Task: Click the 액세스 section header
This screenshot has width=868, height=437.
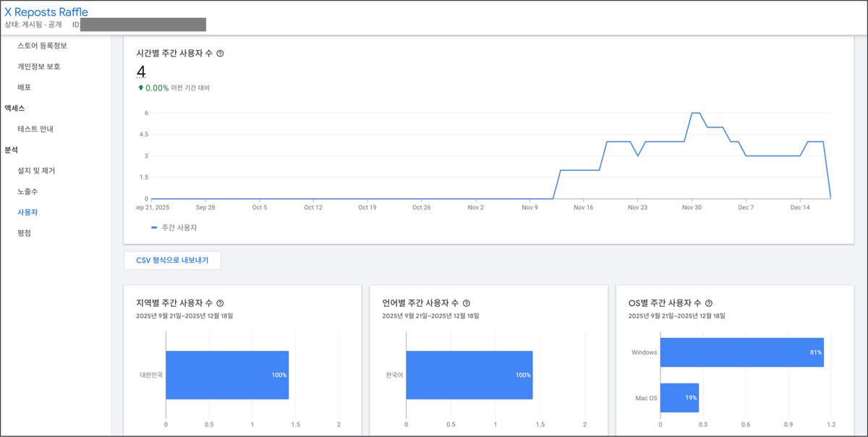Action: coord(14,108)
